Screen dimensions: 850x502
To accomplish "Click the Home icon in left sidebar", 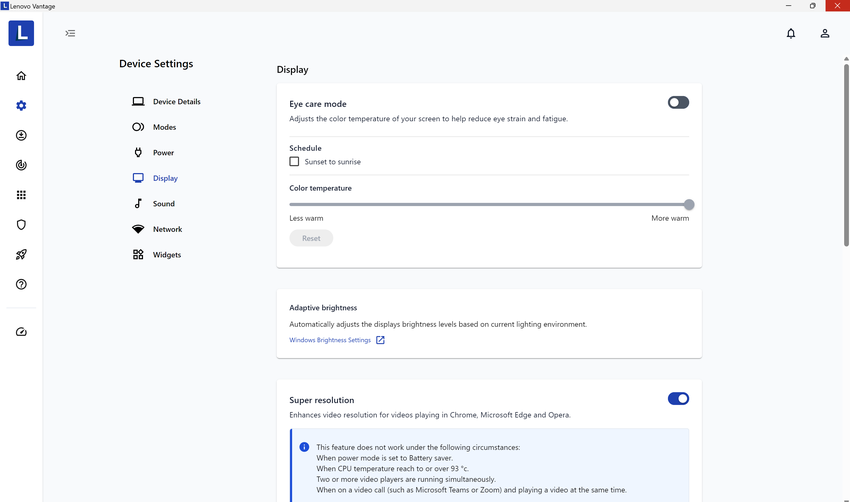I will pos(21,76).
